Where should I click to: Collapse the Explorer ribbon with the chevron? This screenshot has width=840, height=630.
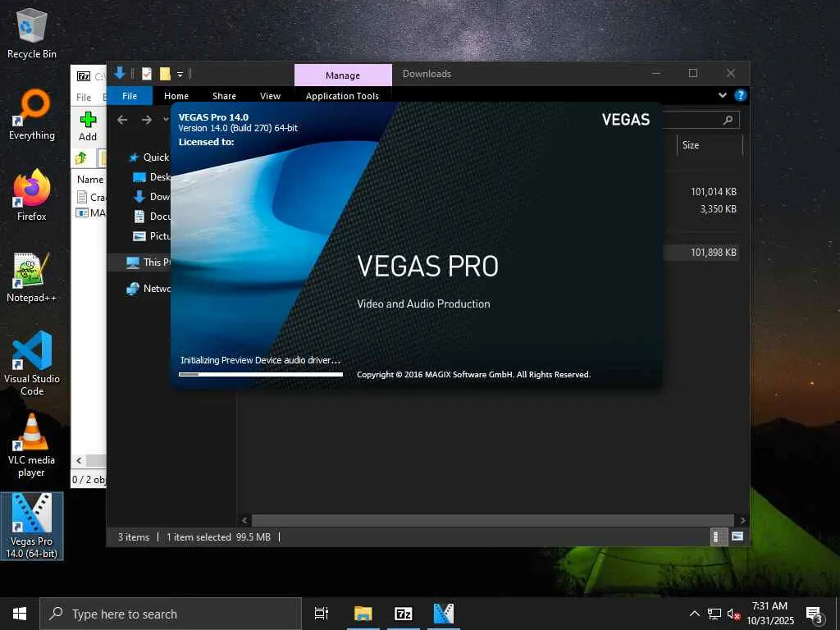(723, 95)
